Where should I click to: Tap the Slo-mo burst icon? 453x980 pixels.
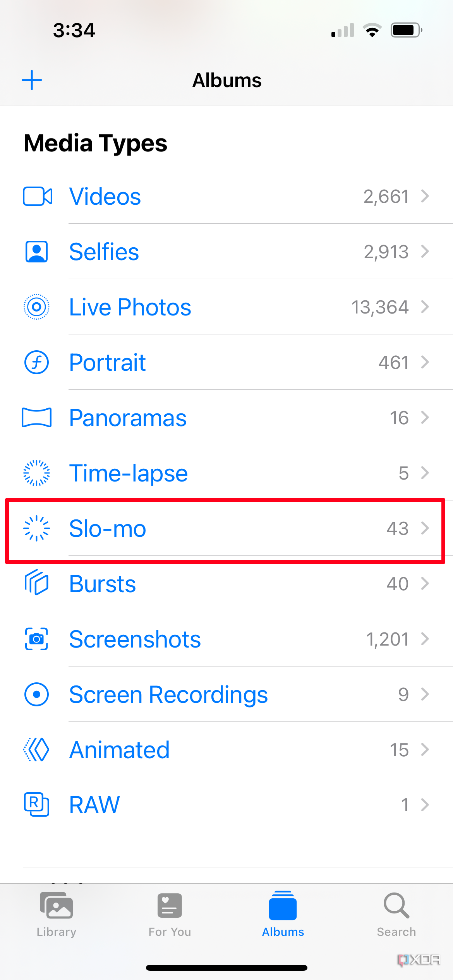(x=36, y=528)
